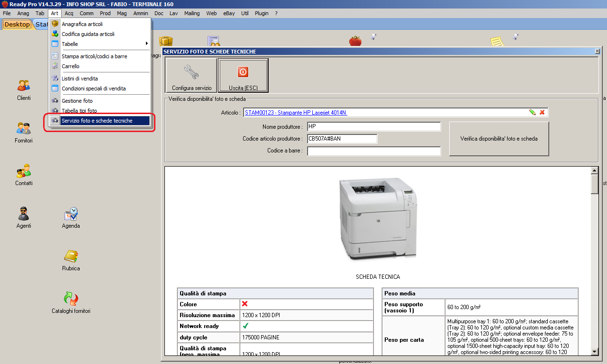The width and height of the screenshot is (607, 364).
Task: Click the Carrello shopping cart icon
Action: click(x=55, y=66)
